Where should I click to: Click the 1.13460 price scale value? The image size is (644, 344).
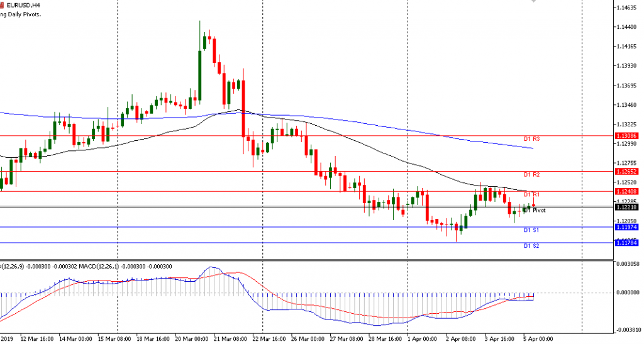627,105
